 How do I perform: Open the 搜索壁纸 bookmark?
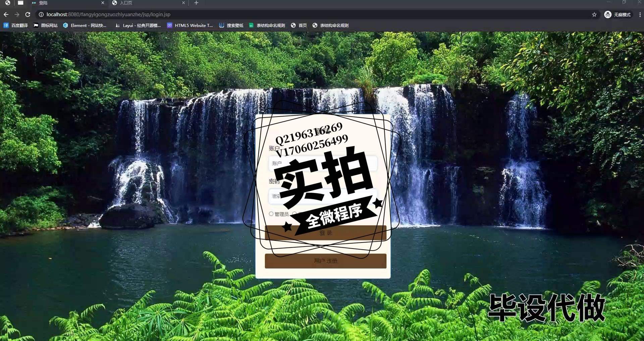231,25
